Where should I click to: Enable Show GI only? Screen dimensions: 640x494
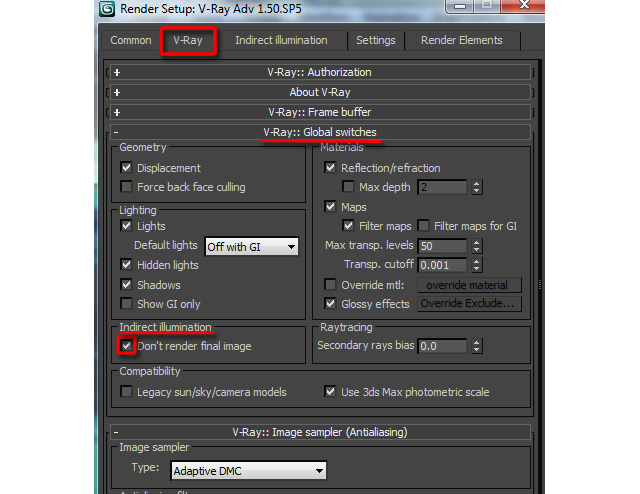point(127,304)
